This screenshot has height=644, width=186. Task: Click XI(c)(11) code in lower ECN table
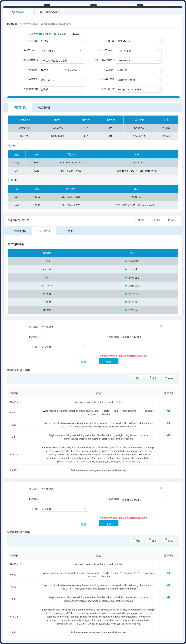[14, 632]
